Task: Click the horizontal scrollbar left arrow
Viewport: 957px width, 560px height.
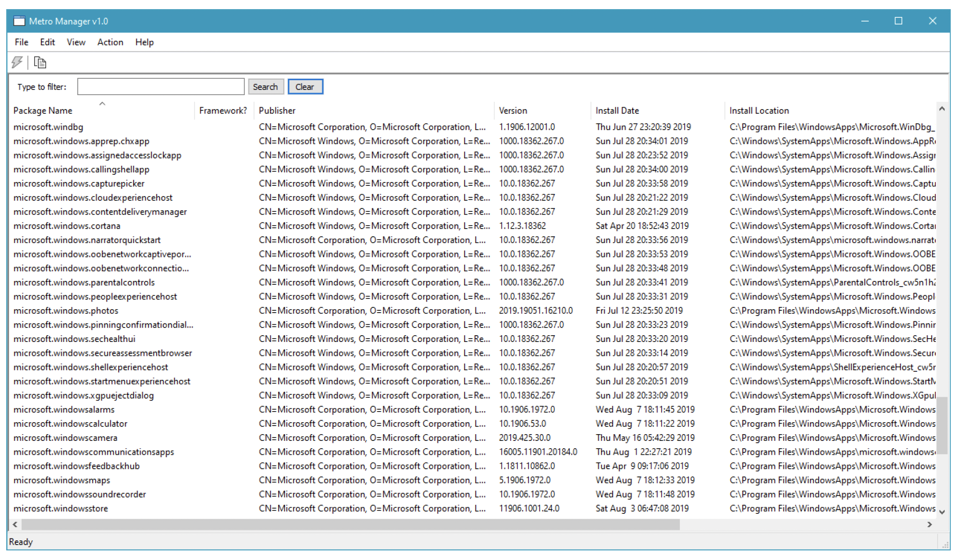Action: 15,524
